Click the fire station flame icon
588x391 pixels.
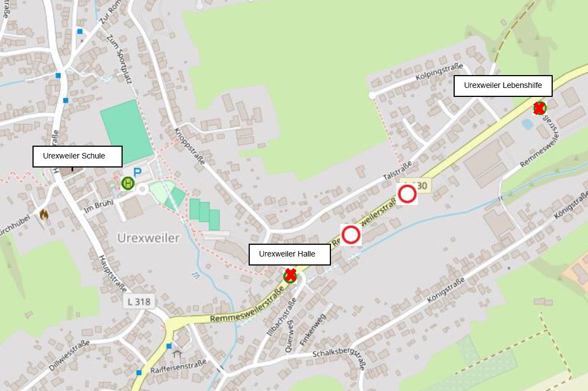(44, 215)
